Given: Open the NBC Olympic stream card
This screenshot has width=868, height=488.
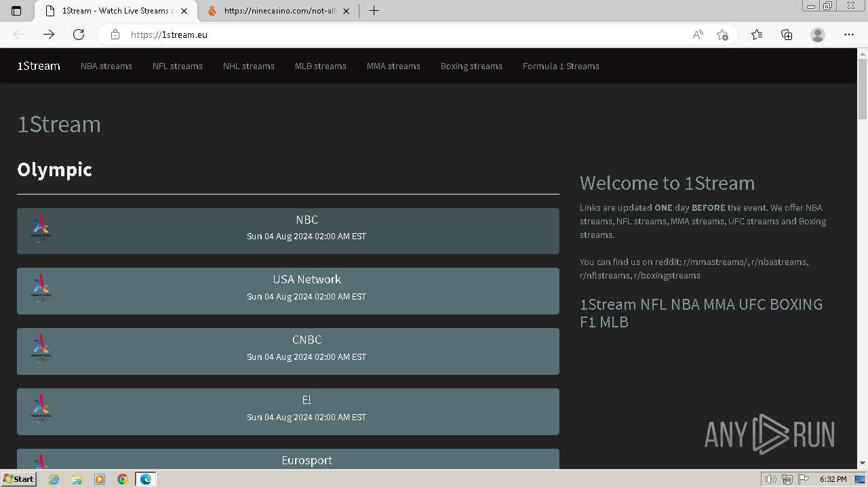Looking at the screenshot, I should pyautogui.click(x=288, y=231).
